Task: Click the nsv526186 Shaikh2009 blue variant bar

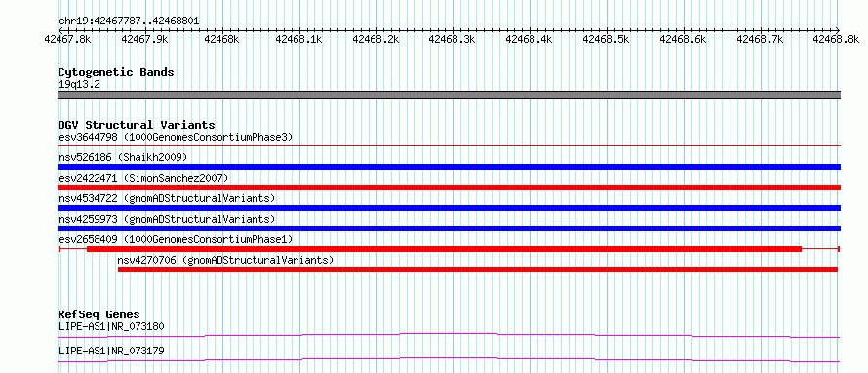Action: [x=449, y=167]
